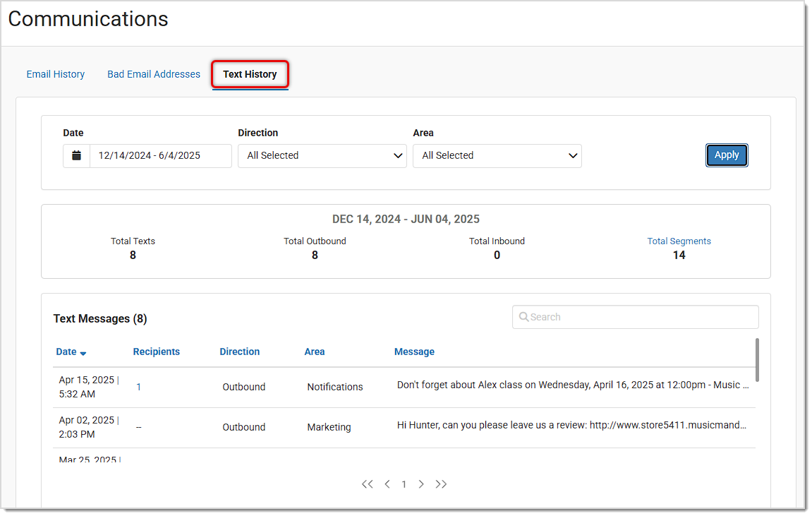Expand the Area filter dropdown
The image size is (812, 516).
coord(497,156)
